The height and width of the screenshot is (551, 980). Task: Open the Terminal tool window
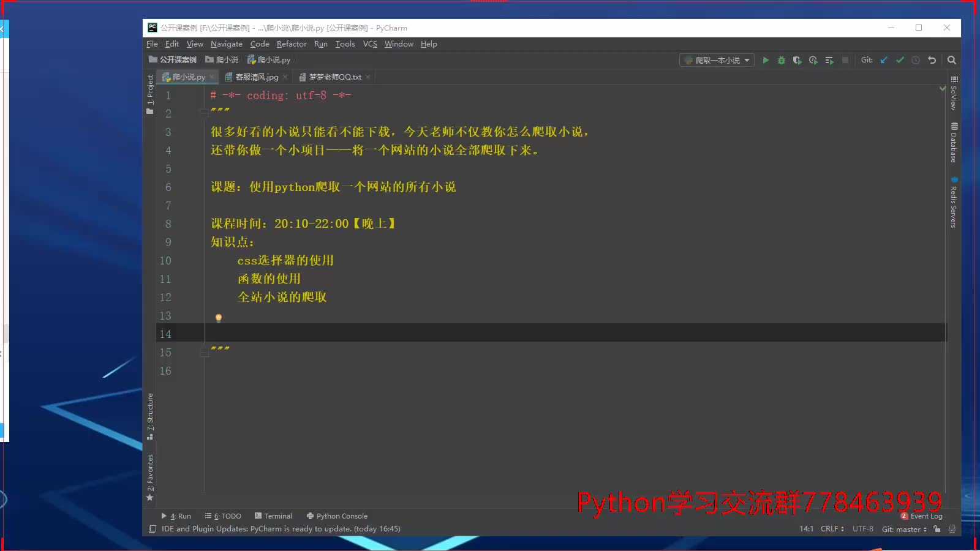tap(273, 516)
